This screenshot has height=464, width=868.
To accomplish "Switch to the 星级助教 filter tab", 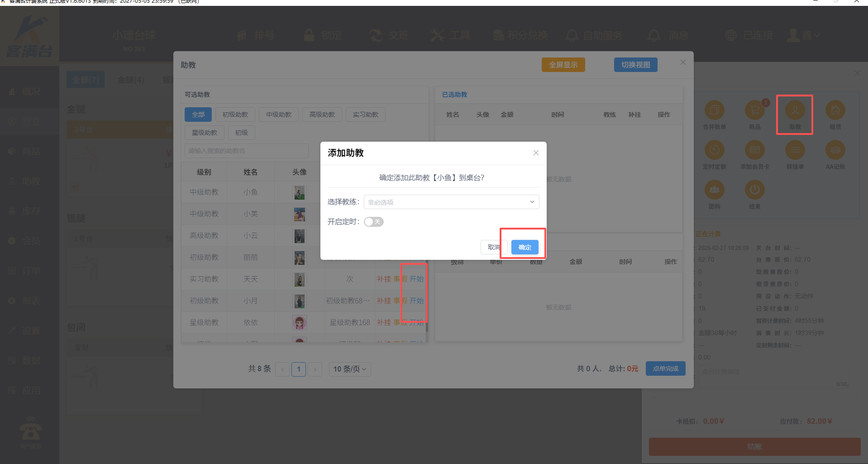I will pos(205,133).
